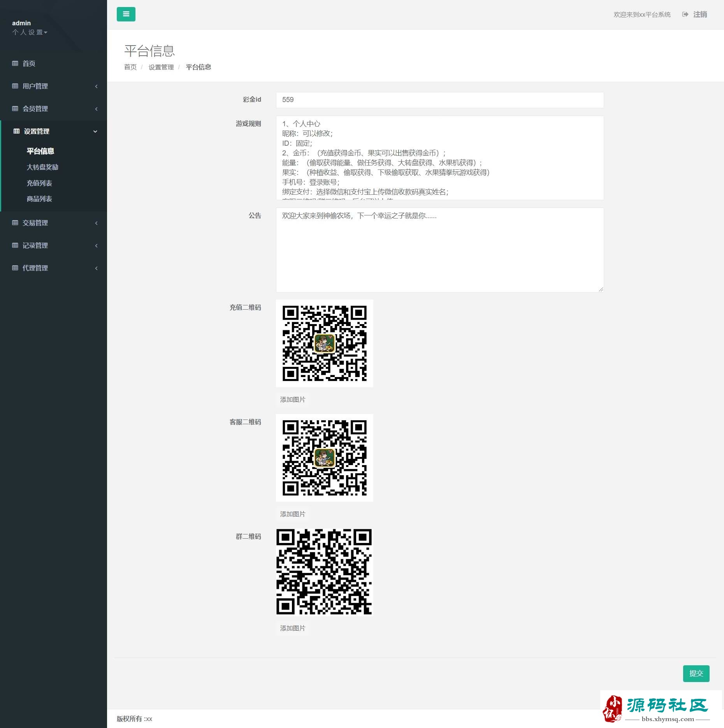Screen dimensions: 724x728
Task: Click 添加图片 under 客服二维码
Action: click(x=293, y=514)
